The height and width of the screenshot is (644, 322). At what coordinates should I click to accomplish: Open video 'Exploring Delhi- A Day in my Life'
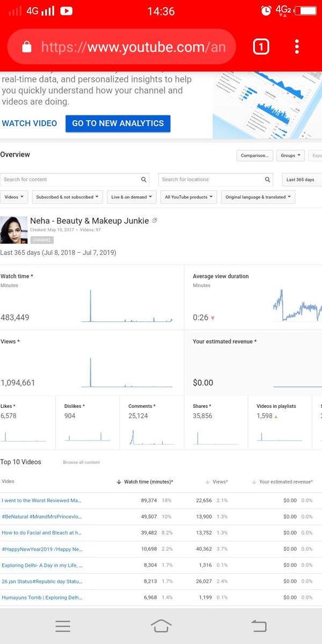coord(42,565)
